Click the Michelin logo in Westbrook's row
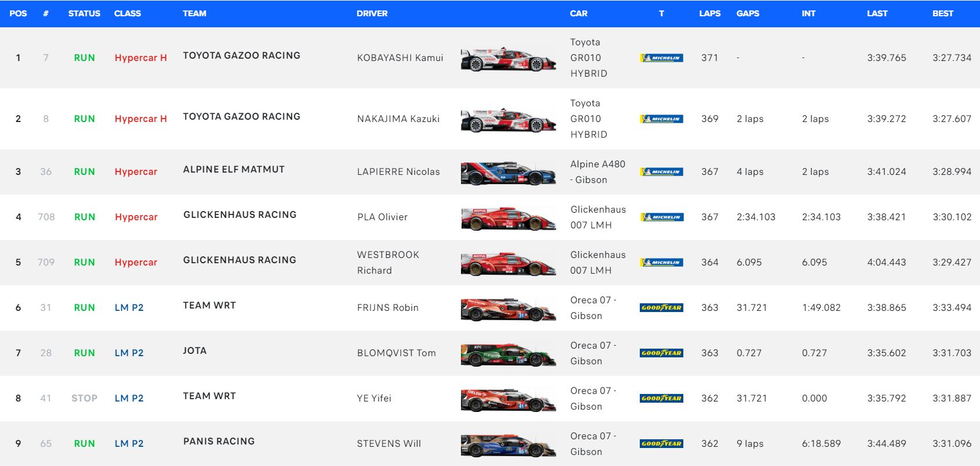 661,263
